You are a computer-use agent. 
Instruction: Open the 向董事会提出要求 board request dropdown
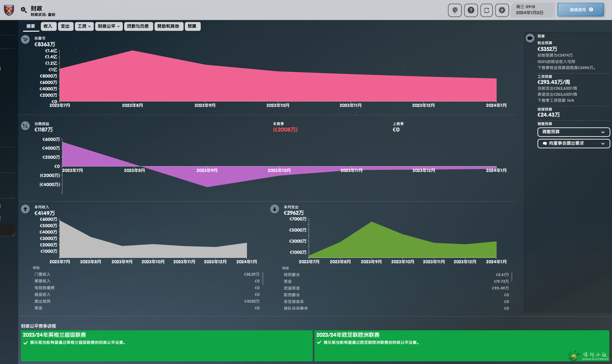(574, 143)
